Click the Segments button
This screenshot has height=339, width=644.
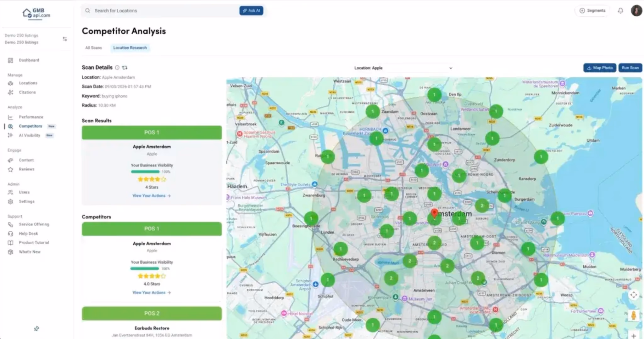592,11
